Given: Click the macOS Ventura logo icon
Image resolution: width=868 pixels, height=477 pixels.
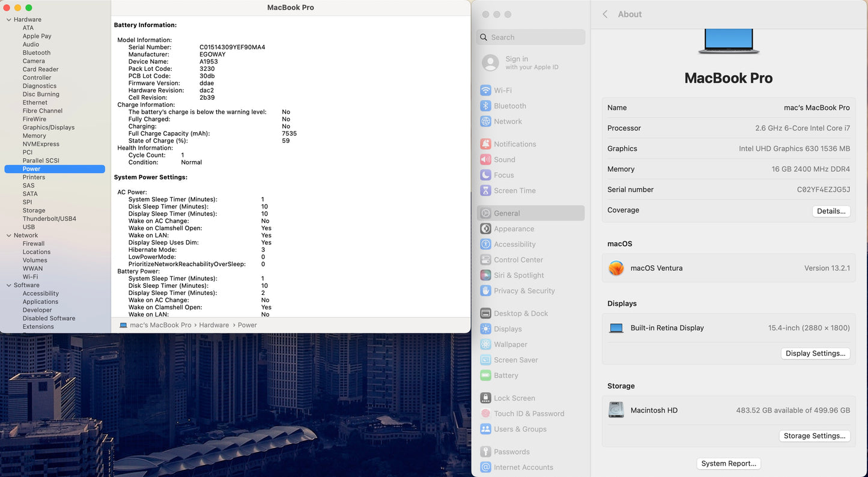Looking at the screenshot, I should coord(616,268).
